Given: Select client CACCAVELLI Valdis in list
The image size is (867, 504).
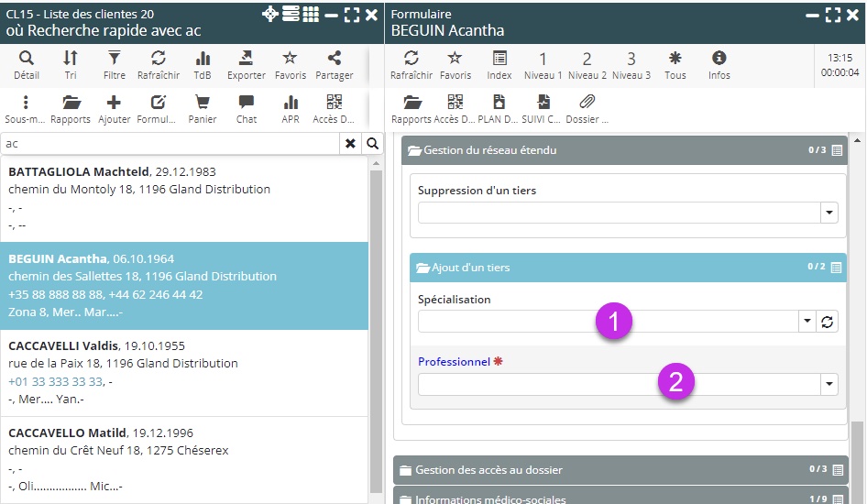Looking at the screenshot, I should (63, 346).
